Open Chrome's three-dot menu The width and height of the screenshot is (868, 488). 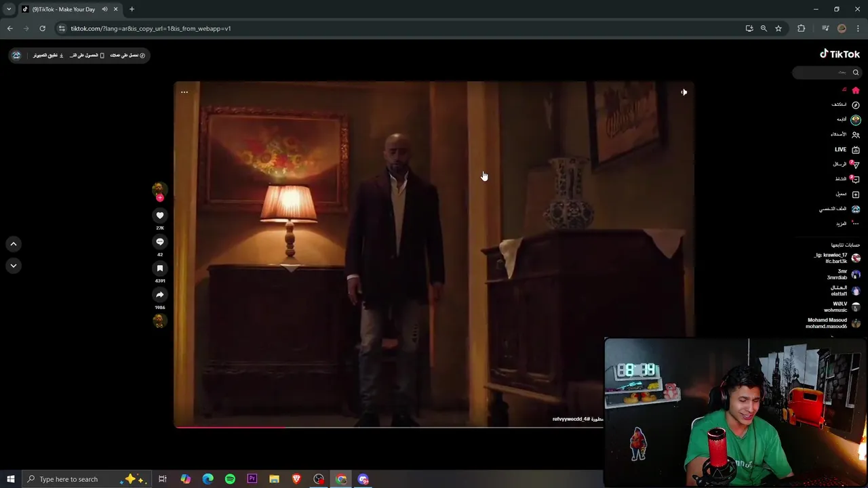coord(858,28)
